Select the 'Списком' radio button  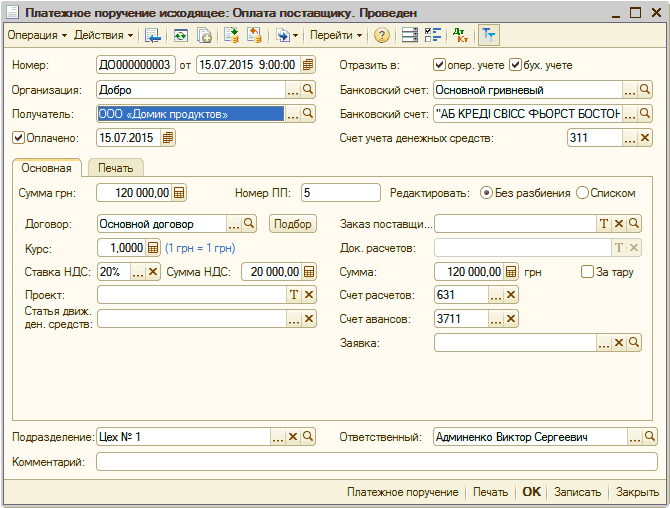click(x=582, y=193)
